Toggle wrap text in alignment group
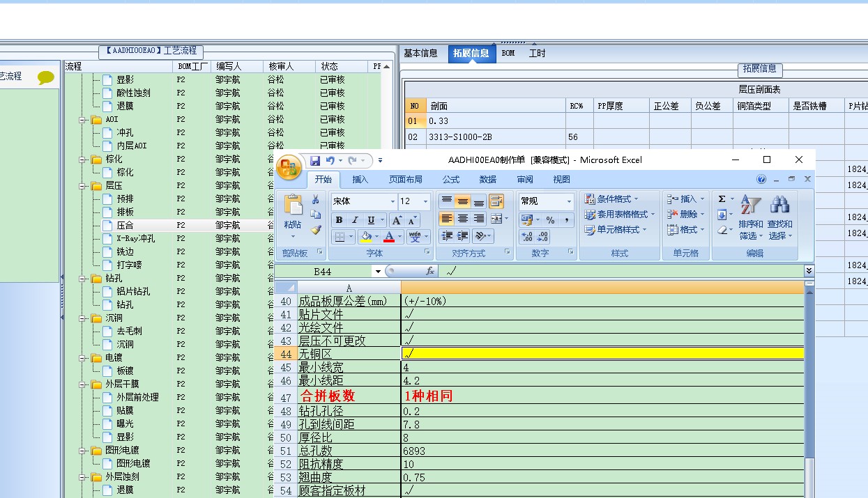868x498 pixels. click(496, 201)
